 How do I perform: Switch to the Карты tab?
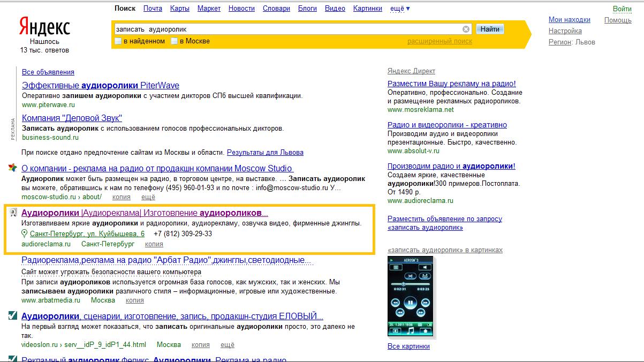[x=180, y=9]
